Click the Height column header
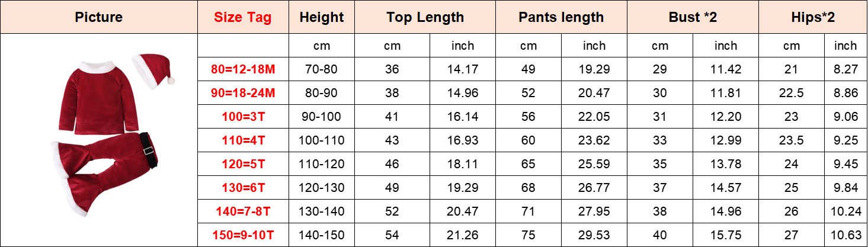 click(322, 17)
